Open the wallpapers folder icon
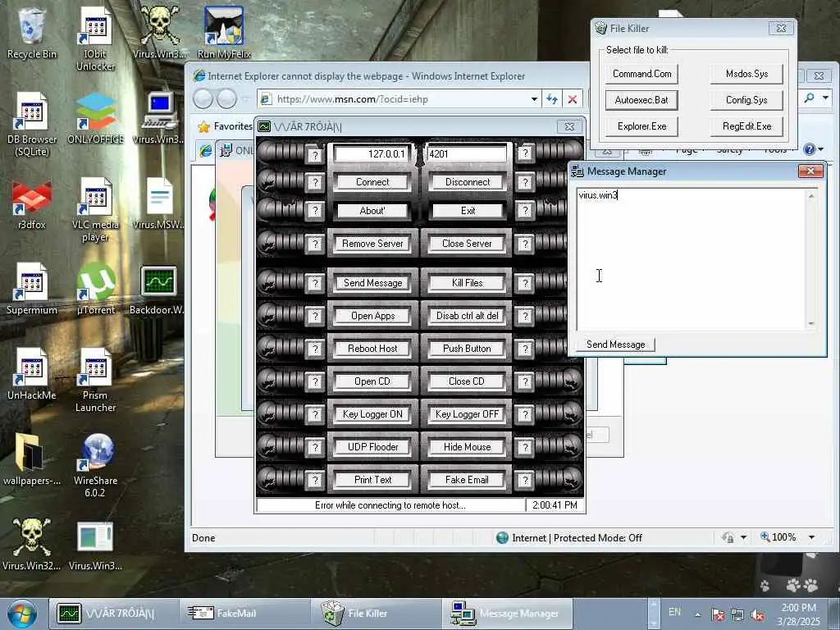Screen dimensions: 840x630 tap(32, 459)
